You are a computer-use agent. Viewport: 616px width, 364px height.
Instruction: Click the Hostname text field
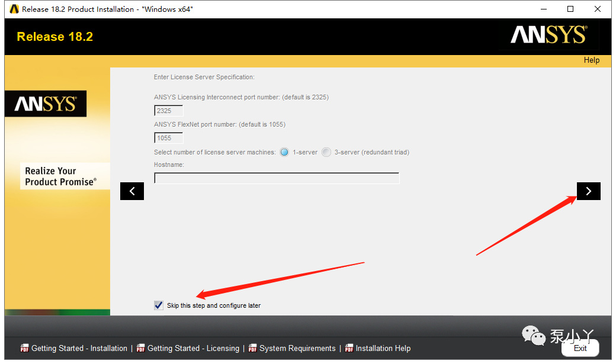(277, 178)
